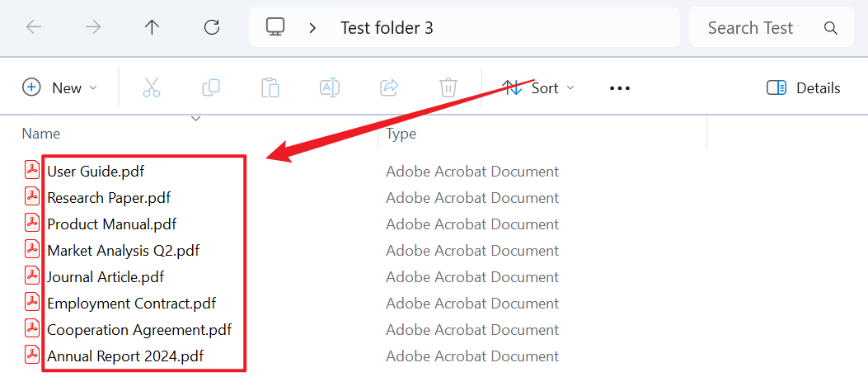Toggle the Details pane
This screenshot has height=391, width=868.
[x=803, y=87]
